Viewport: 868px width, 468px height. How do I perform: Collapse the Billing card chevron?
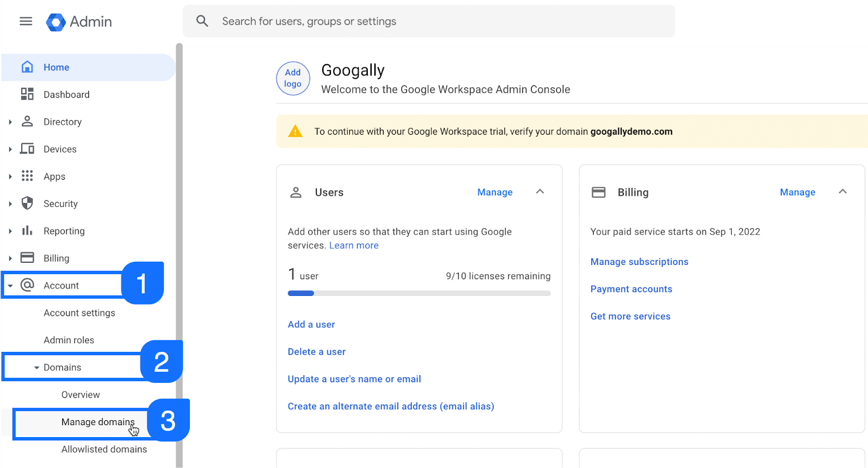click(x=843, y=192)
